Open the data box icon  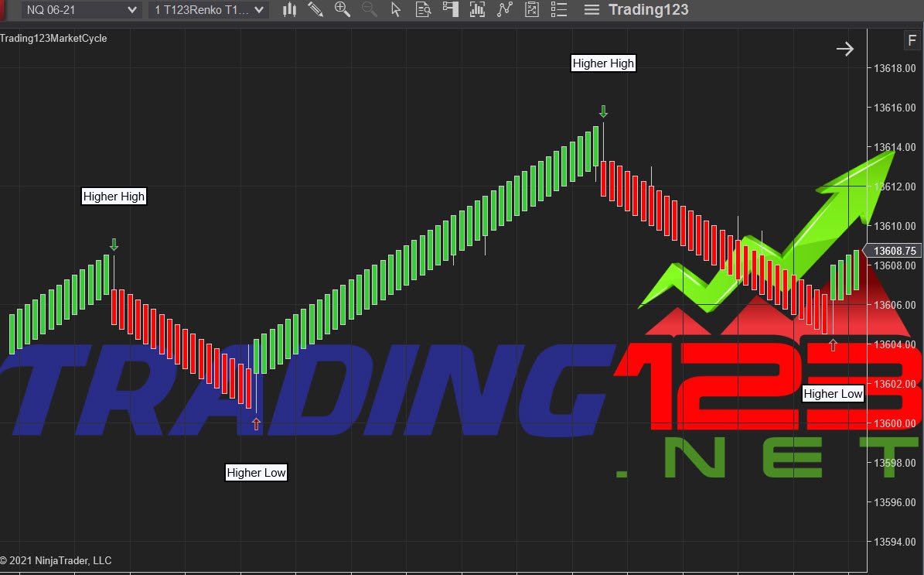(423, 9)
